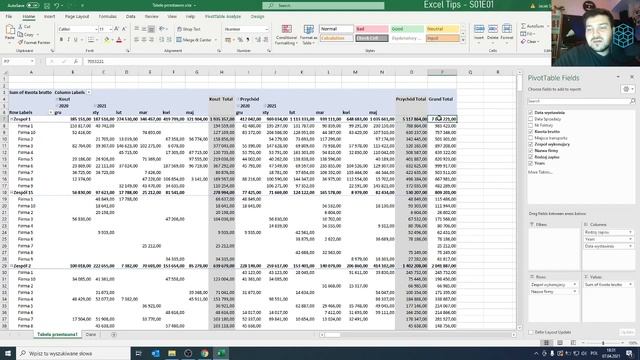Uncheck the Rodzaj zapisu field

pyautogui.click(x=531, y=157)
